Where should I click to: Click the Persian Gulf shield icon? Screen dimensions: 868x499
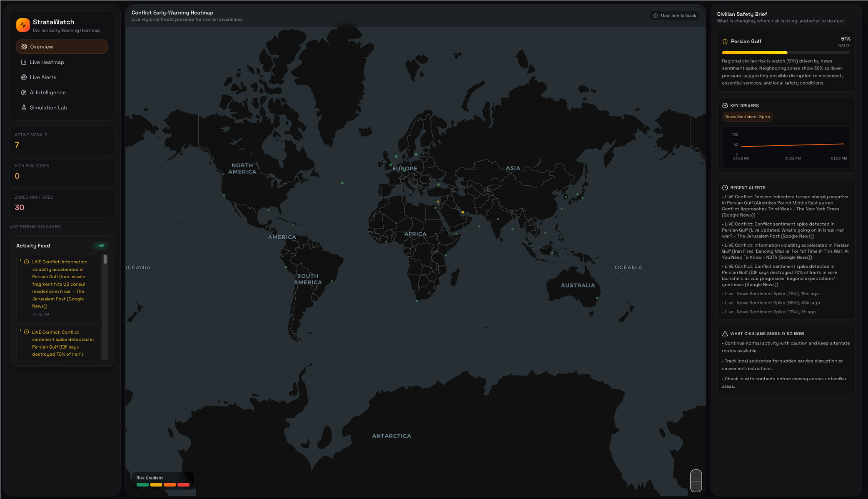tap(725, 42)
